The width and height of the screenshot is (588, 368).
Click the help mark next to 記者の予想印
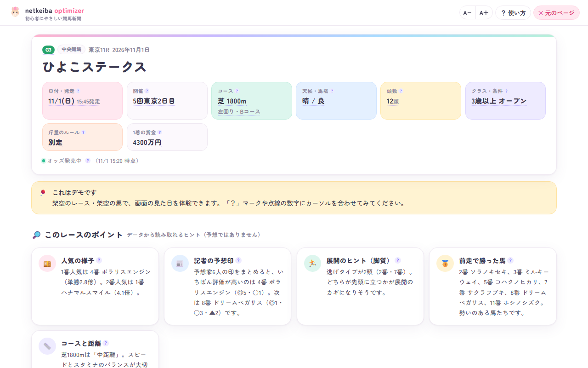238,260
